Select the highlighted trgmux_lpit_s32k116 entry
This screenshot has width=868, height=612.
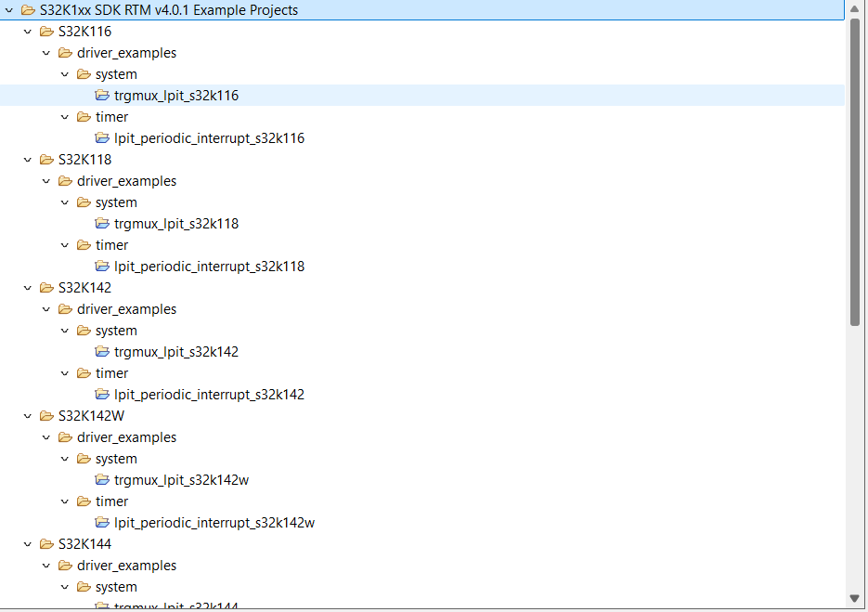pyautogui.click(x=176, y=95)
